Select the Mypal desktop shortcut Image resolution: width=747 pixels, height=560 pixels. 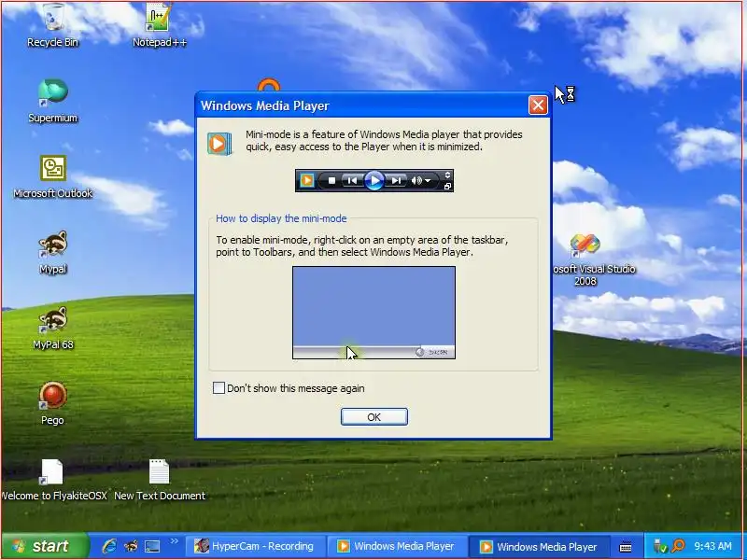[52, 252]
